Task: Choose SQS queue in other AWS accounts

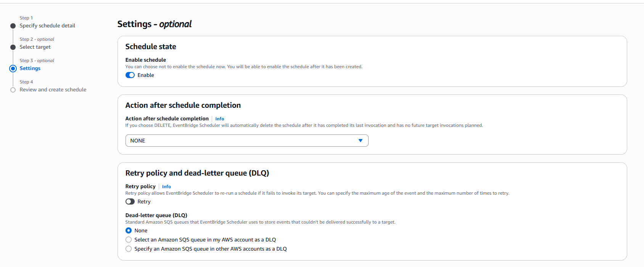Action: (x=129, y=249)
